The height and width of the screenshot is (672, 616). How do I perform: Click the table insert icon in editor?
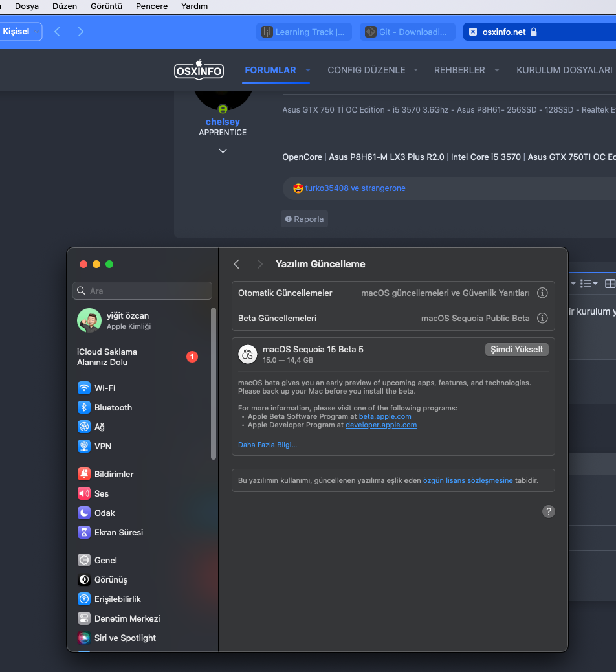tap(610, 284)
